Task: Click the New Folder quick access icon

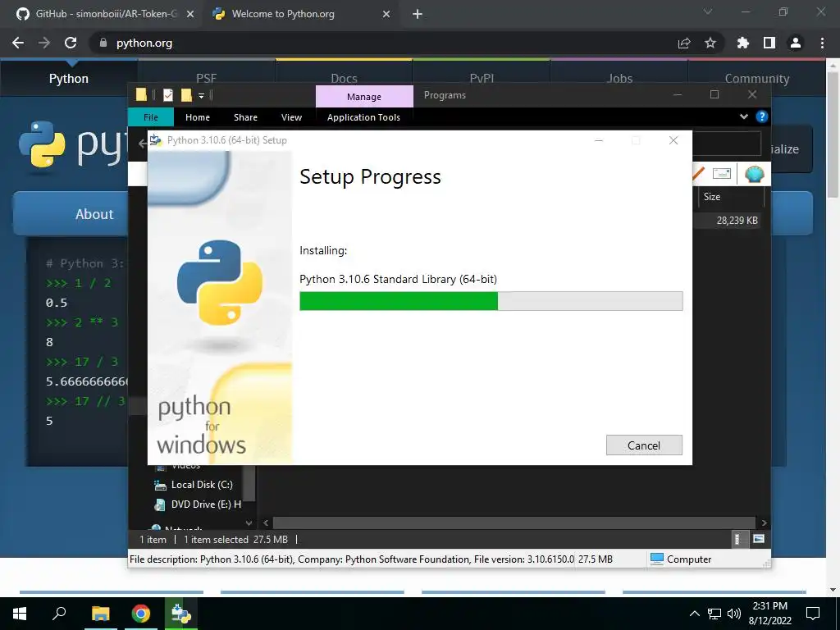Action: coord(186,95)
